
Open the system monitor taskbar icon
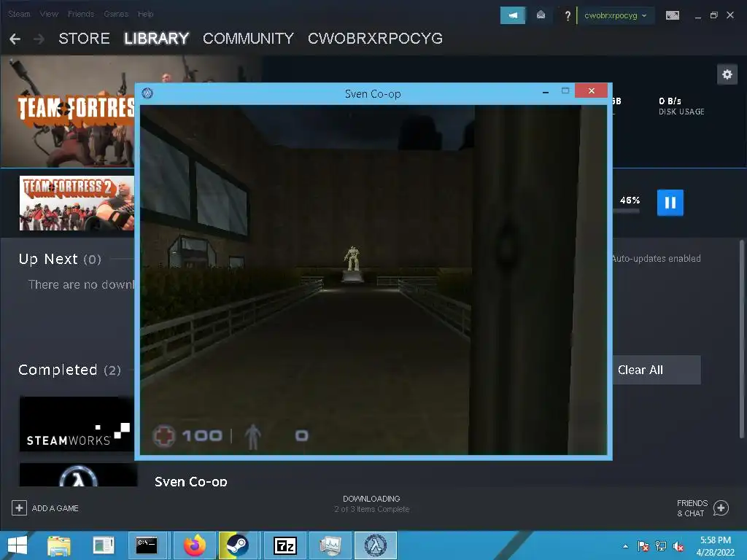coord(330,545)
